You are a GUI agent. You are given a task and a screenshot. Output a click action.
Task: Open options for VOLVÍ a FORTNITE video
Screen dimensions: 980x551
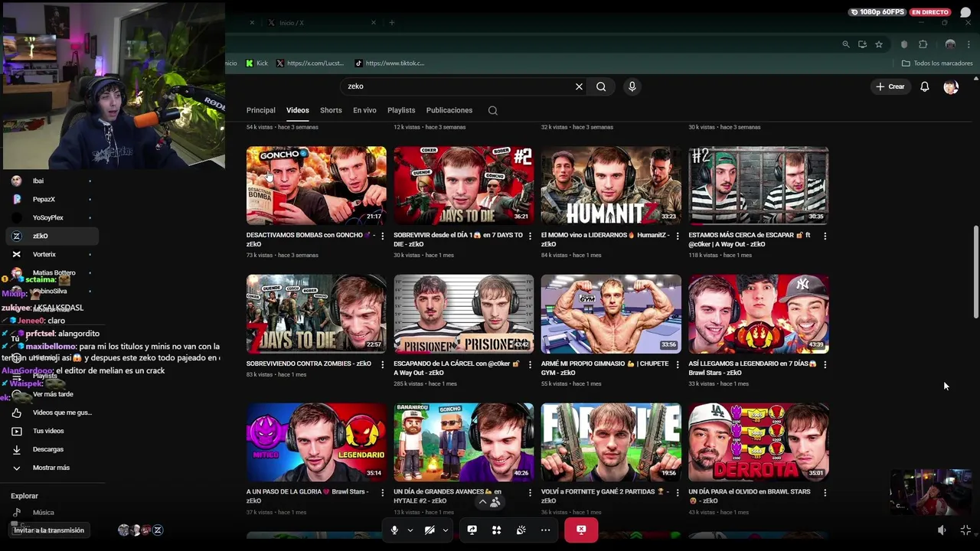[678, 494]
